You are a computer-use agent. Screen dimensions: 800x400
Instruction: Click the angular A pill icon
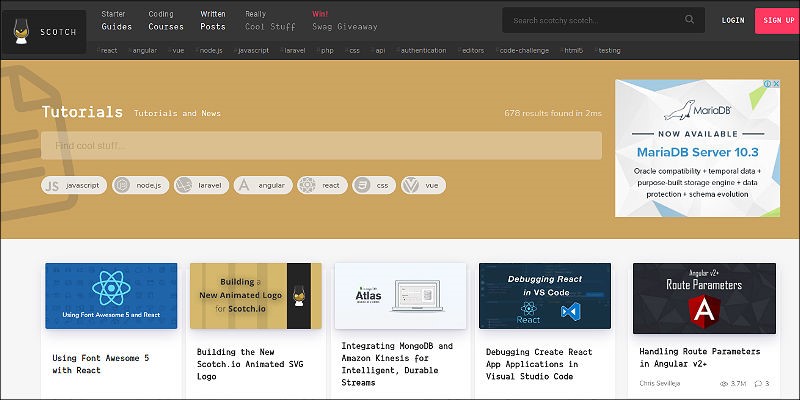pos(244,185)
